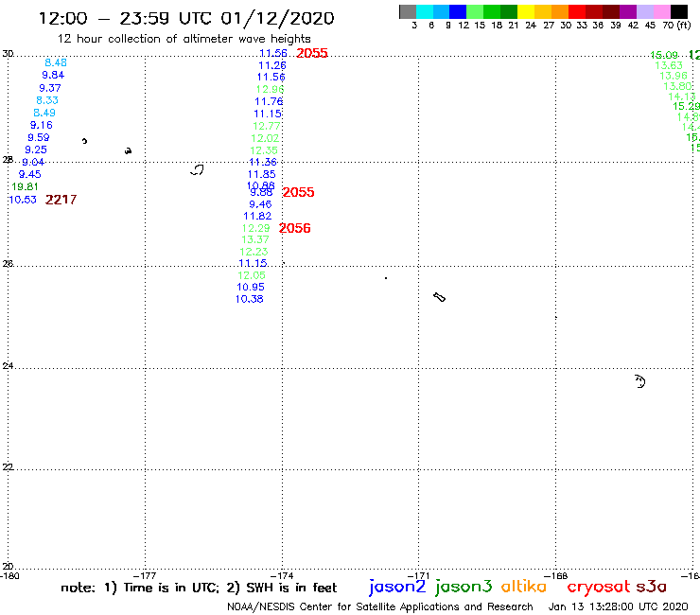Select the '12.35' wave height reading
This screenshot has height=615, width=700.
pos(264,150)
